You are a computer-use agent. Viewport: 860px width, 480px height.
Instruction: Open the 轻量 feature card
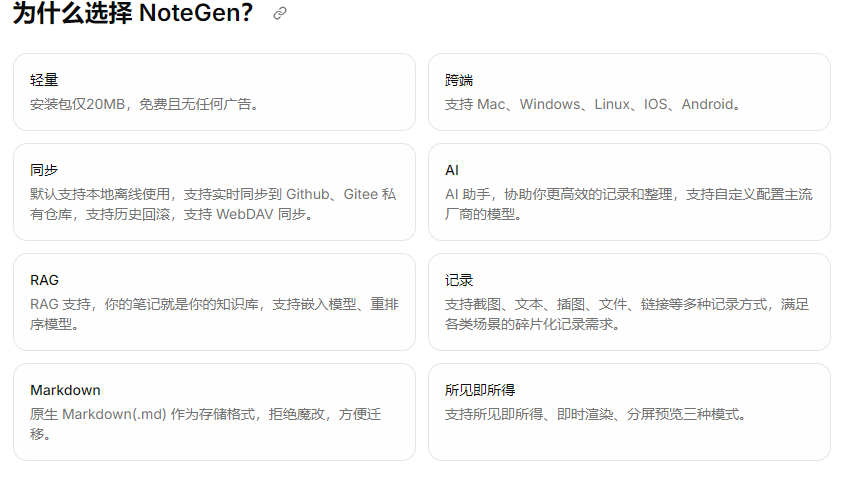(214, 92)
